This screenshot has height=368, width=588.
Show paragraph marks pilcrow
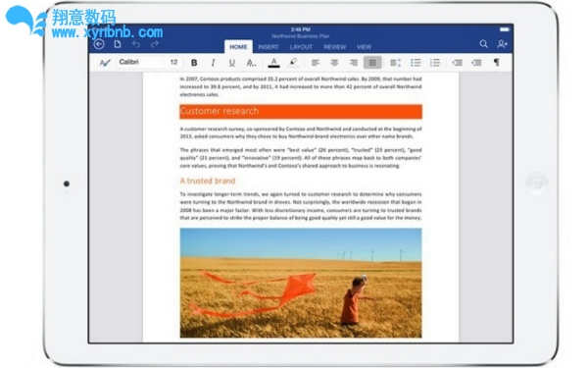point(496,63)
